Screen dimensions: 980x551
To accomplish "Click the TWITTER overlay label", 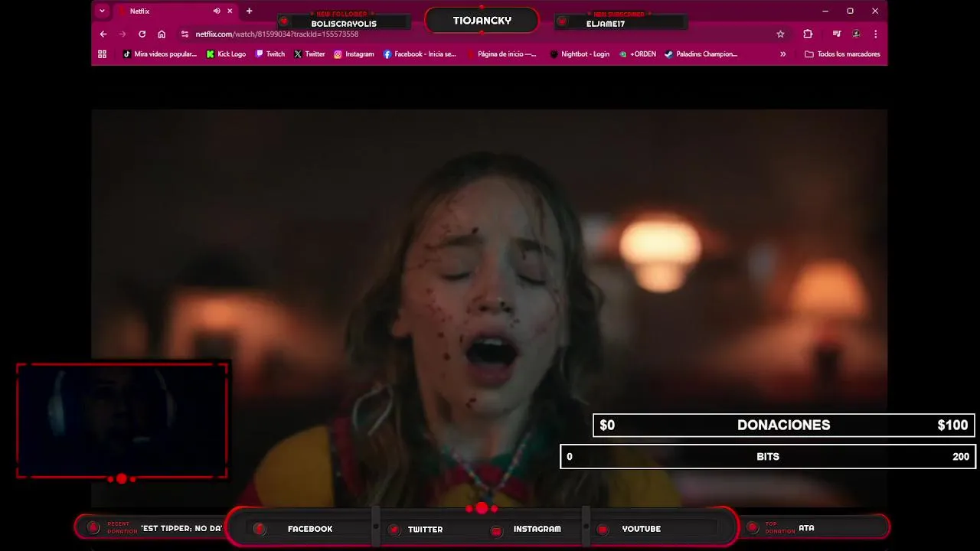I will [x=425, y=529].
